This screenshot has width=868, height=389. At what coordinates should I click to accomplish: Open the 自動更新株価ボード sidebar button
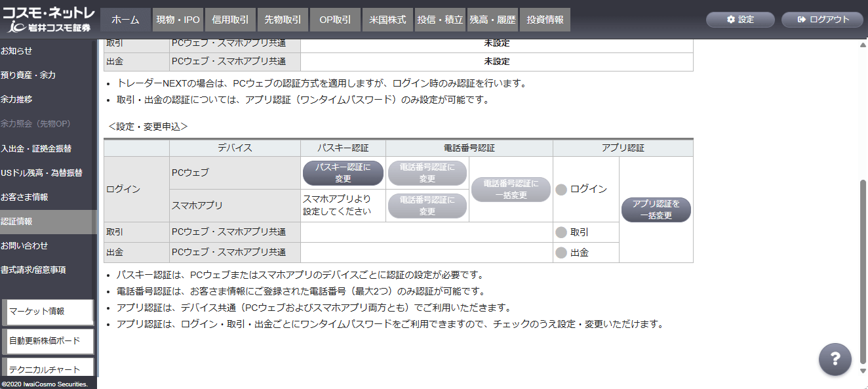pyautogui.click(x=50, y=341)
